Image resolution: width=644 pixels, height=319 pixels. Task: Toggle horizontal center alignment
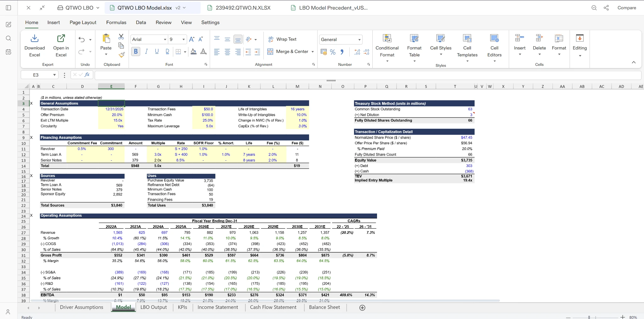(227, 52)
